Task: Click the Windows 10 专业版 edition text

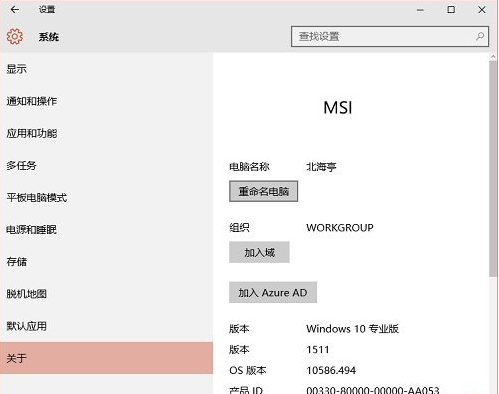Action: pos(352,329)
